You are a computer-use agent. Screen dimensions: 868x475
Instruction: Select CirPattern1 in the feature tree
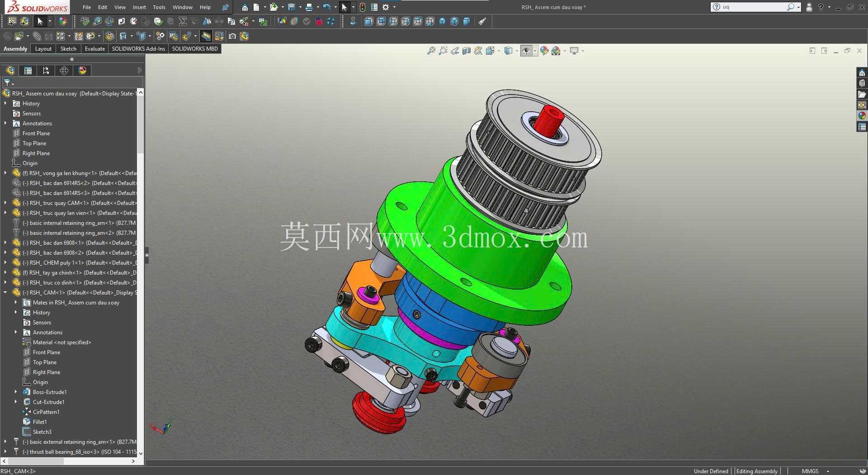[46, 412]
